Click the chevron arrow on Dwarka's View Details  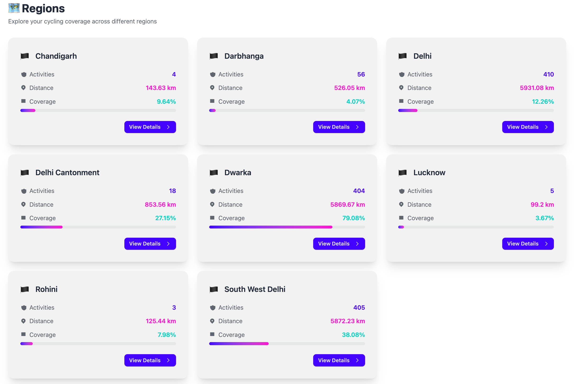pos(357,244)
